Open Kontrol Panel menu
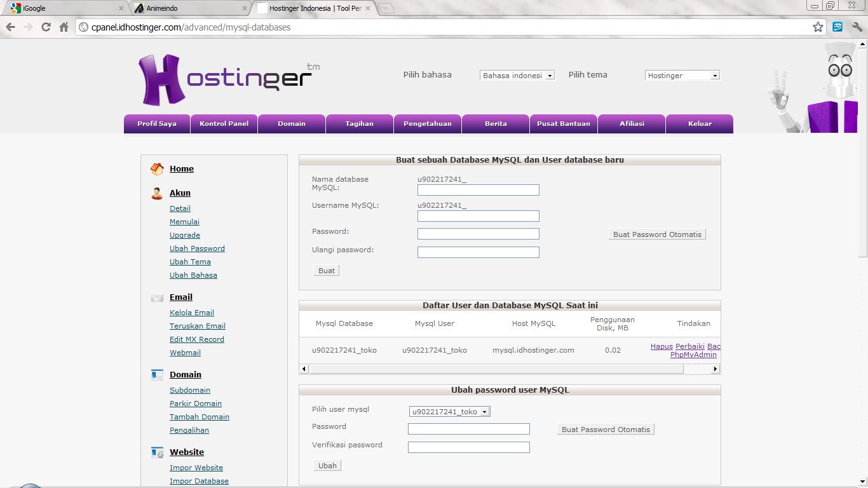The width and height of the screenshot is (868, 488). pos(224,124)
